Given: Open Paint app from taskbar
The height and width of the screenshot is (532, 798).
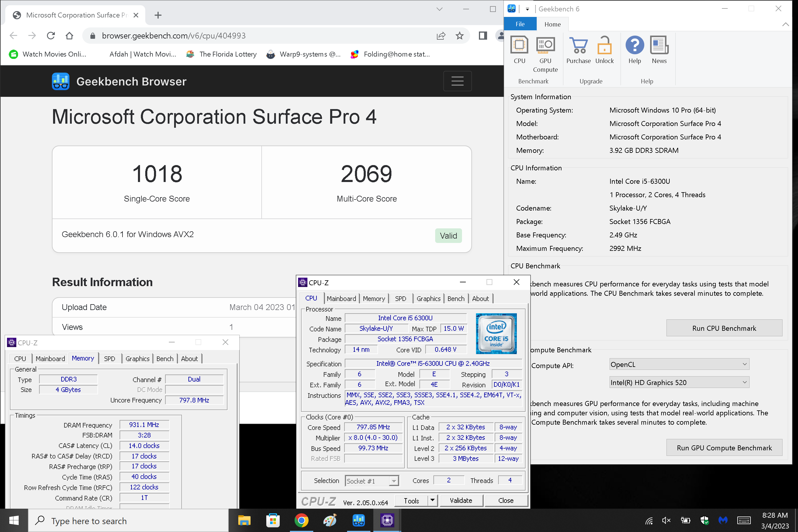Looking at the screenshot, I should pos(330,520).
